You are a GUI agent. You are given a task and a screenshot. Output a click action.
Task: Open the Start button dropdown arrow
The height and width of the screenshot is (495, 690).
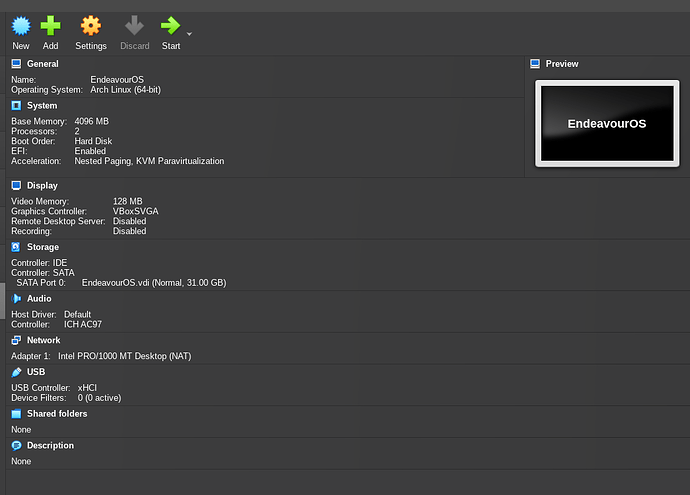click(189, 33)
